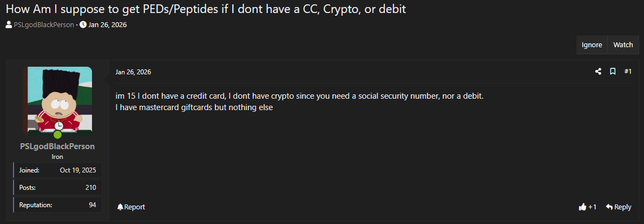This screenshot has width=644, height=224.
Task: Open PSLgodBlackPerson profile from the thread header
Action: (x=43, y=24)
